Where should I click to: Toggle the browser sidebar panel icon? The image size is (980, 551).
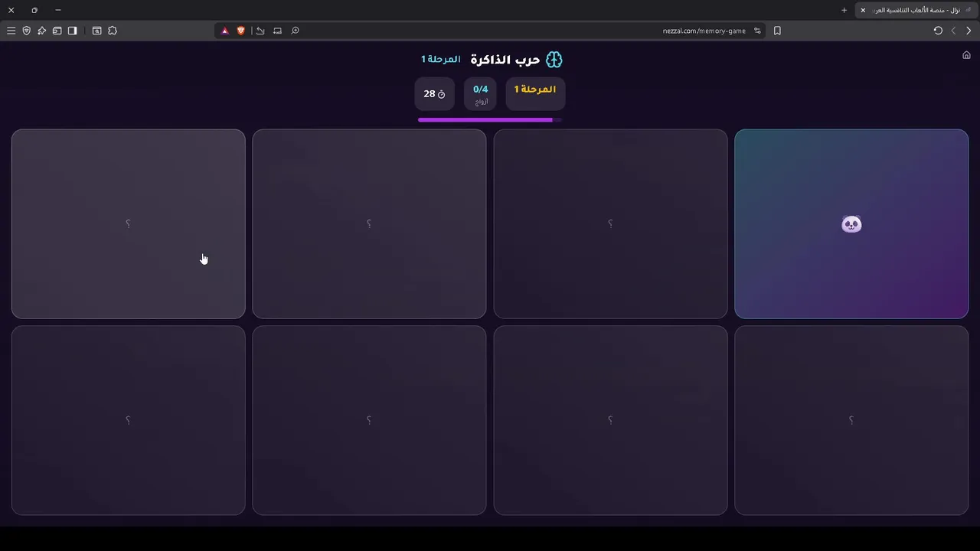pyautogui.click(x=72, y=31)
